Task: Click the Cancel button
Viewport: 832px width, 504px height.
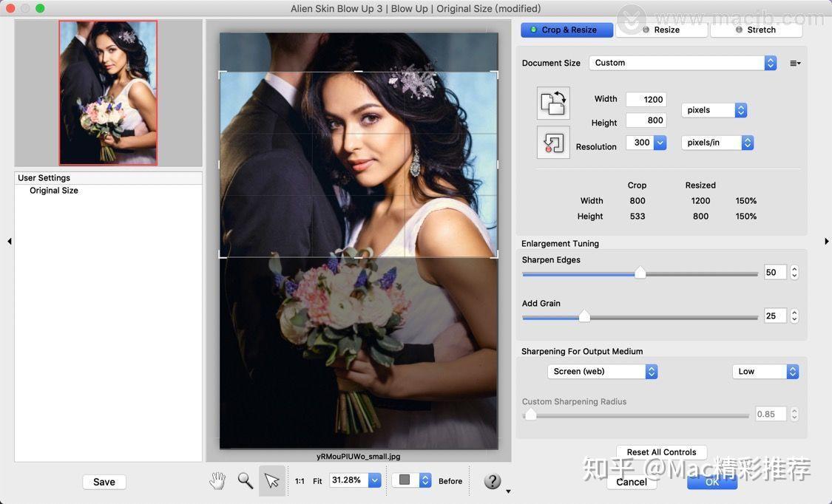Action: [632, 482]
